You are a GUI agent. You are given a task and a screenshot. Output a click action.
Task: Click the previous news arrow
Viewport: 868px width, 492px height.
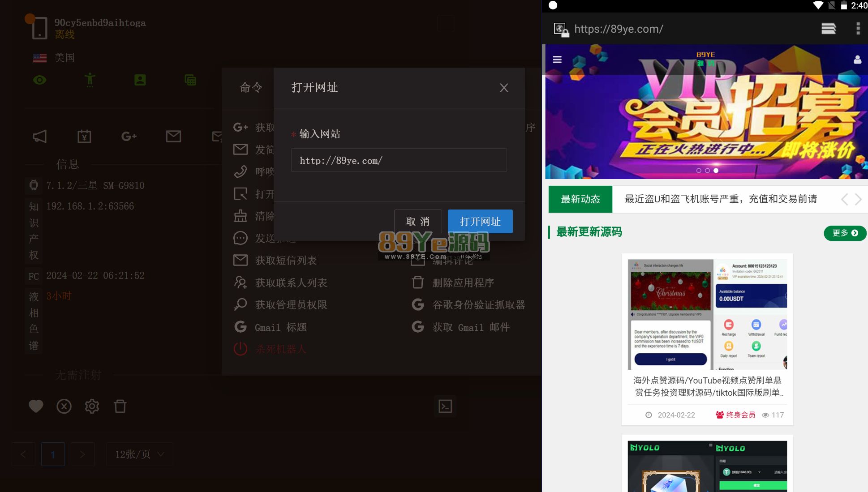click(x=844, y=199)
